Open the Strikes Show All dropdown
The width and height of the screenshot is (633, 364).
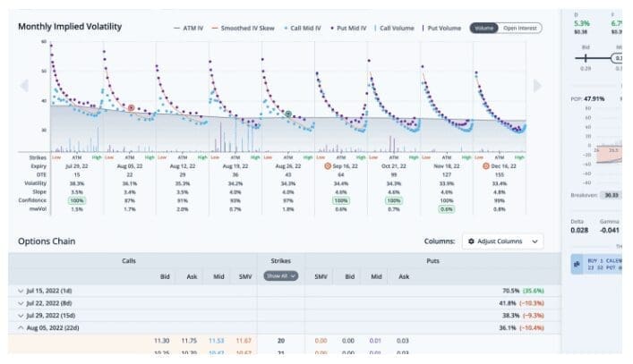(x=280, y=276)
